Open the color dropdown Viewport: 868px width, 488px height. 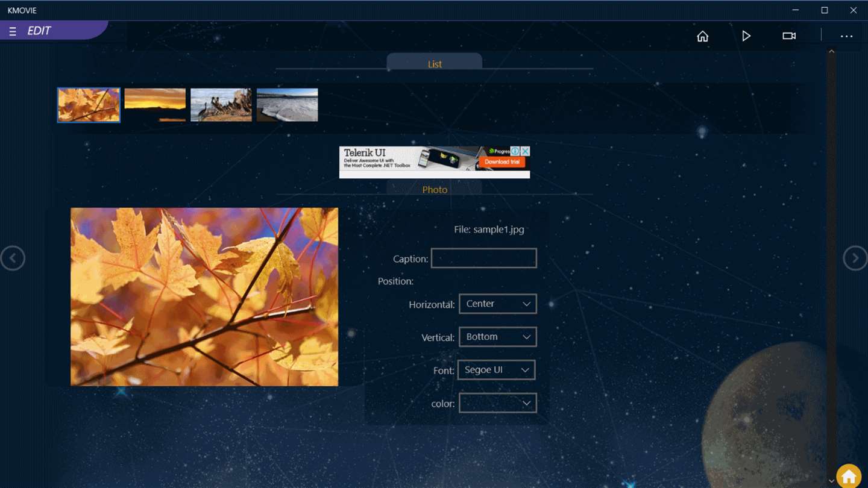pyautogui.click(x=497, y=403)
